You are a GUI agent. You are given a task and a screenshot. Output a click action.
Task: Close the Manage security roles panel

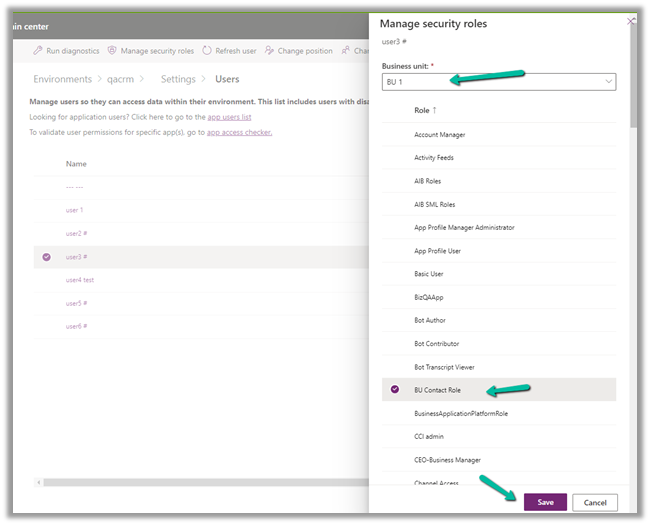tap(630, 20)
